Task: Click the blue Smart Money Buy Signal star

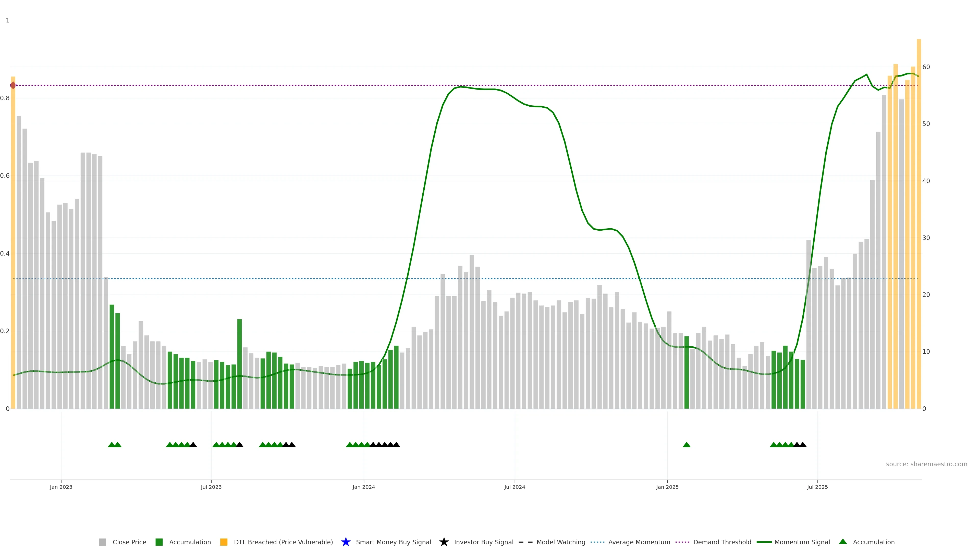Action: [346, 542]
